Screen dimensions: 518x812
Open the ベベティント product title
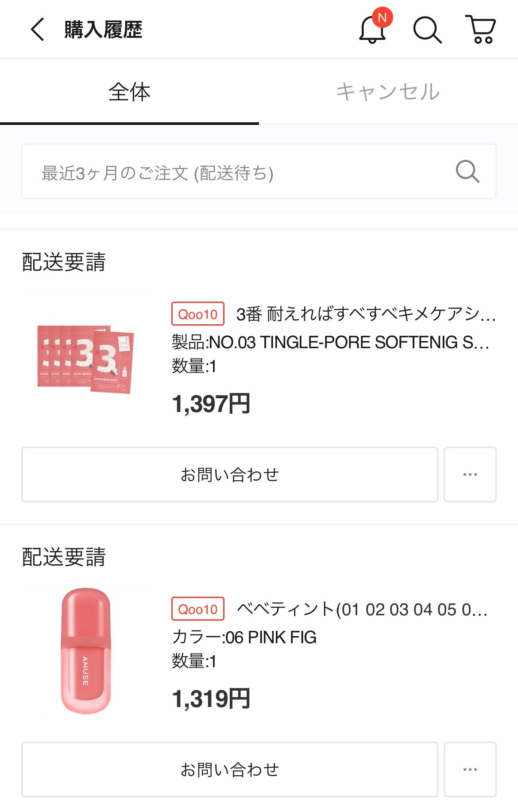point(362,609)
